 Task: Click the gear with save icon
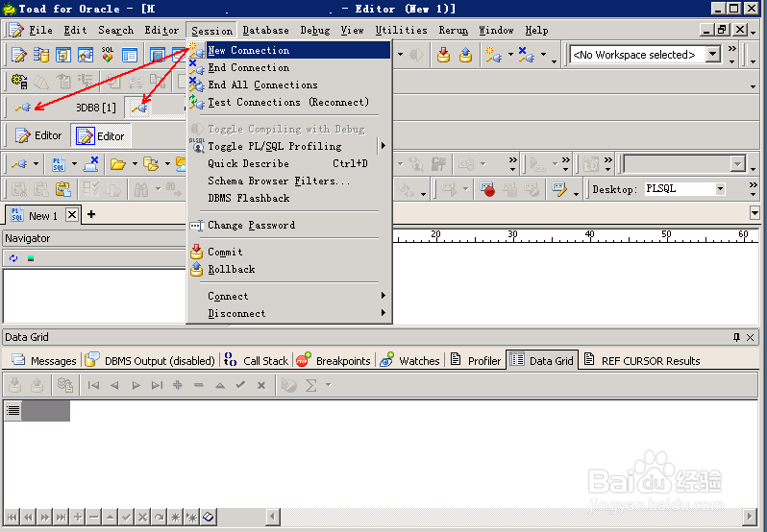point(19,82)
